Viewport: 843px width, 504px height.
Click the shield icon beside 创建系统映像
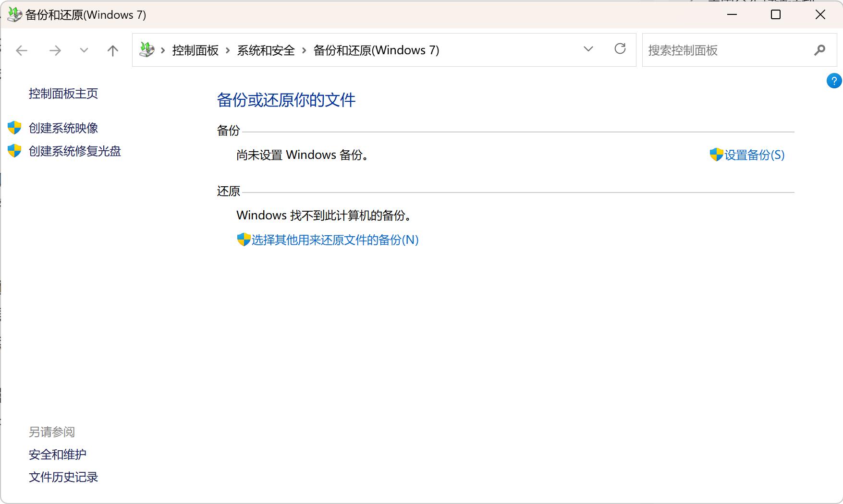click(13, 128)
